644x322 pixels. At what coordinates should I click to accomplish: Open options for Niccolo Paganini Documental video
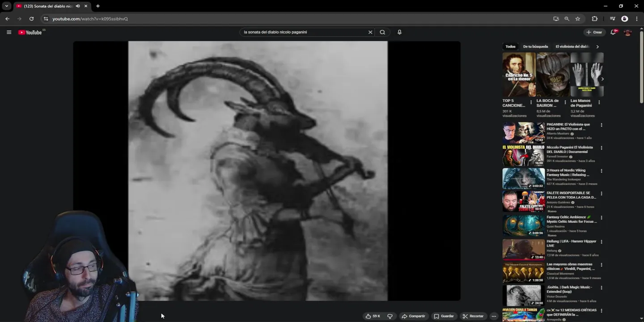[601, 148]
